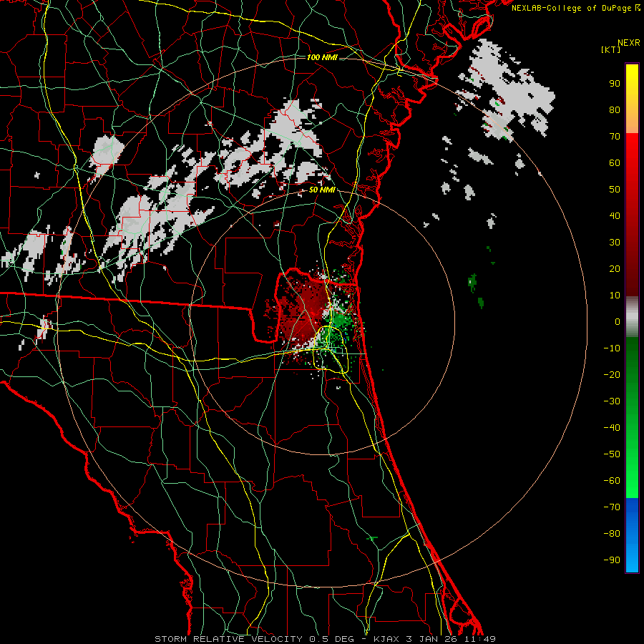Click the 100 NMI range ring label
Screen dimensions: 644x644
[321, 57]
